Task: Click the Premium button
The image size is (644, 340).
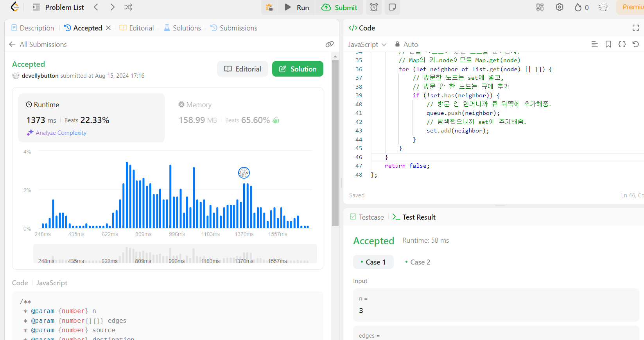Action: tap(631, 7)
